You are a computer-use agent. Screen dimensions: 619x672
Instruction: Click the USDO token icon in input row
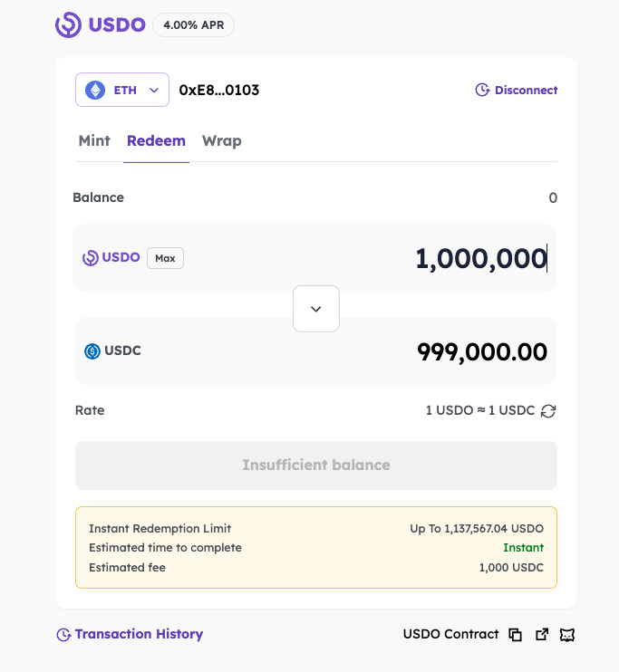pos(90,258)
